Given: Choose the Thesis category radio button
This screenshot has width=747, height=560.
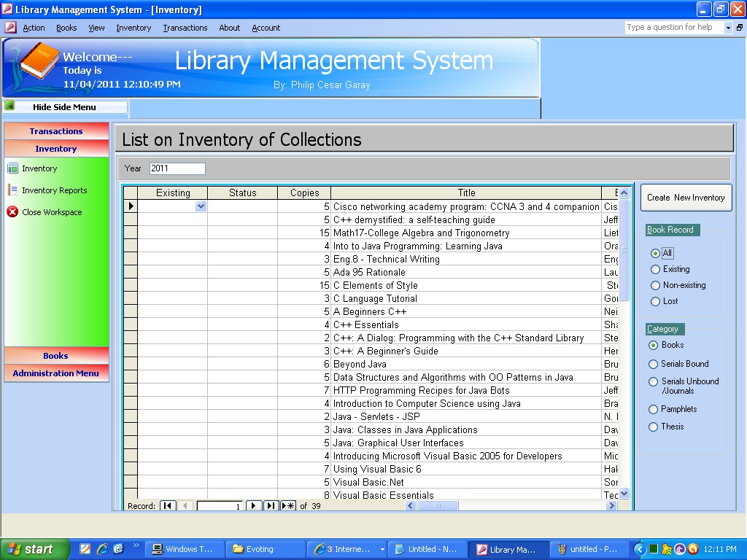Looking at the screenshot, I should (654, 427).
